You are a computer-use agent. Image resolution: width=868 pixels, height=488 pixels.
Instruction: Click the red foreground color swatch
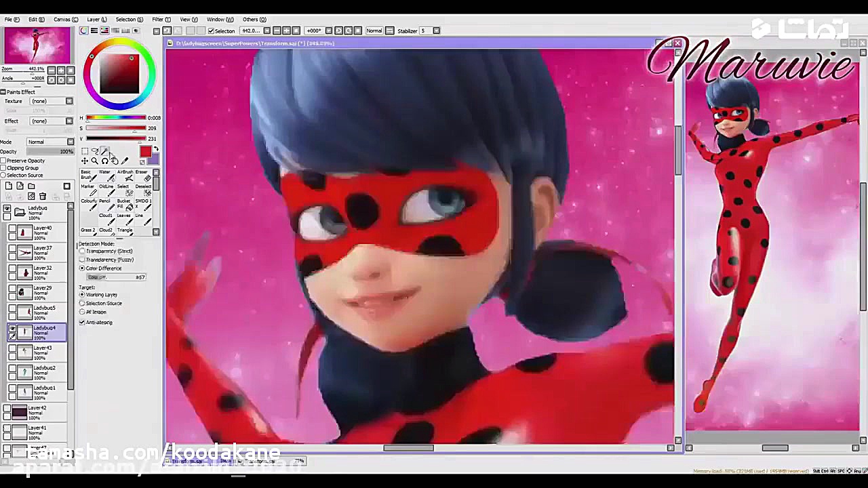pos(145,152)
